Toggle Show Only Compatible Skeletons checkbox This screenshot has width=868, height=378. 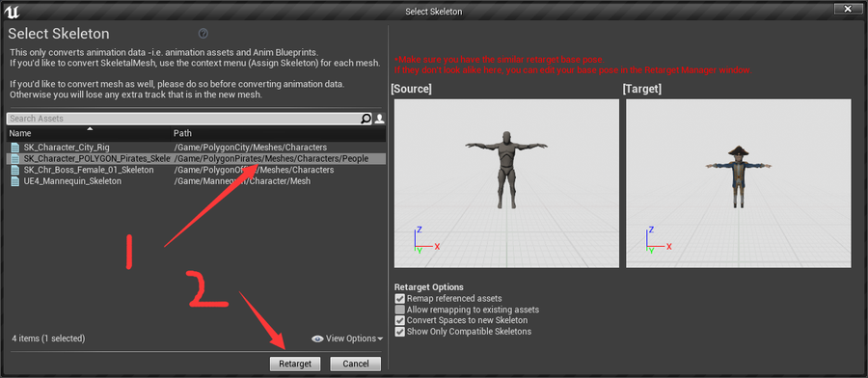point(399,332)
